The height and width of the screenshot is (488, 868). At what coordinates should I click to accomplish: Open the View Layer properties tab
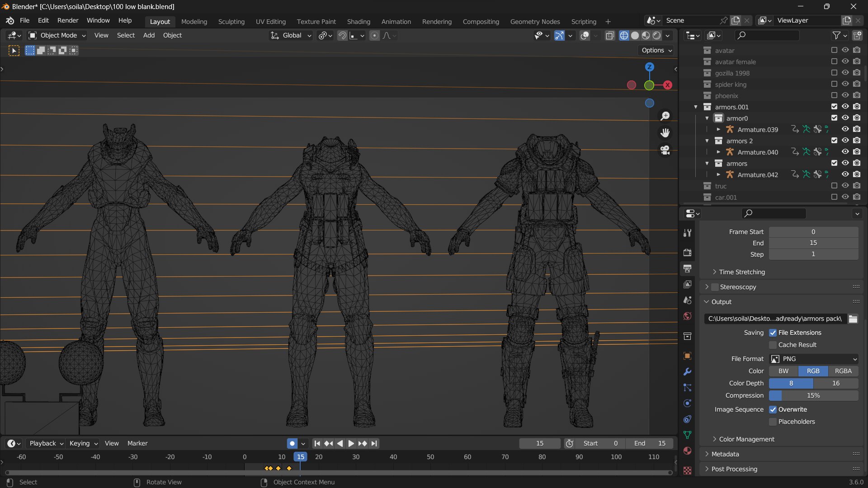pyautogui.click(x=687, y=284)
